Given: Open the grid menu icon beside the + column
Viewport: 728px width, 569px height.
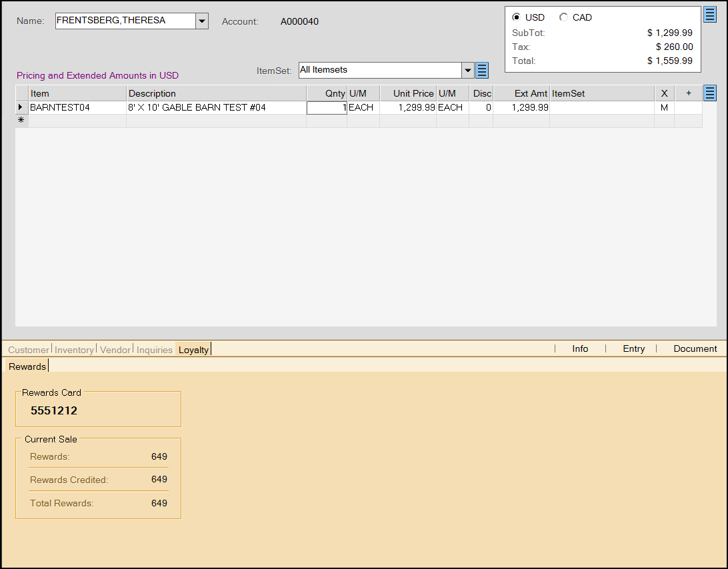Looking at the screenshot, I should click(x=710, y=93).
